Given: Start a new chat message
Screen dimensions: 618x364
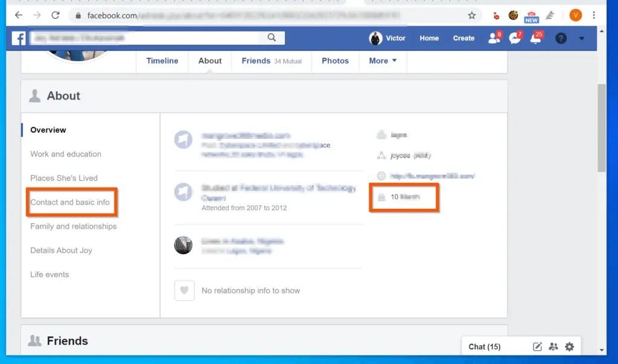Looking at the screenshot, I should coord(537,346).
